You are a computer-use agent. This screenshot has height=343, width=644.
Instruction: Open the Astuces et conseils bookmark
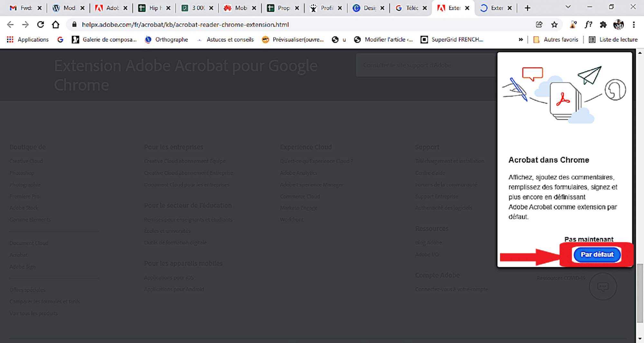point(225,39)
